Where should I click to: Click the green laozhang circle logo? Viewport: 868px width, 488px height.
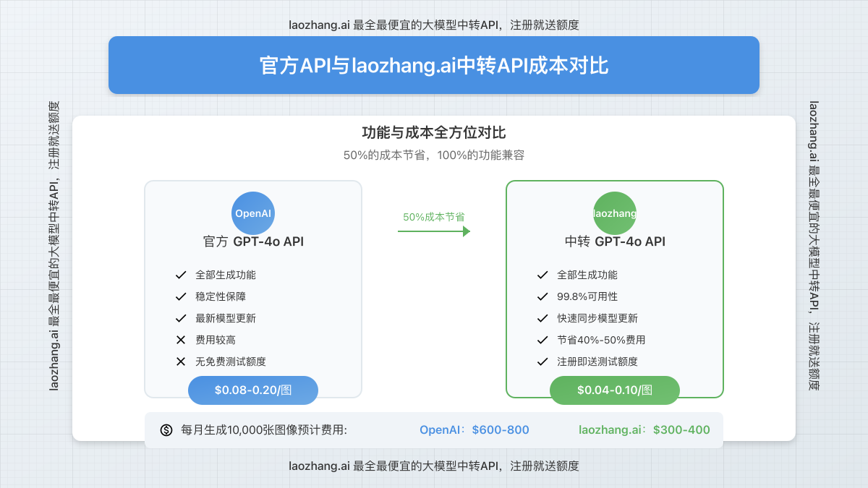coord(615,213)
